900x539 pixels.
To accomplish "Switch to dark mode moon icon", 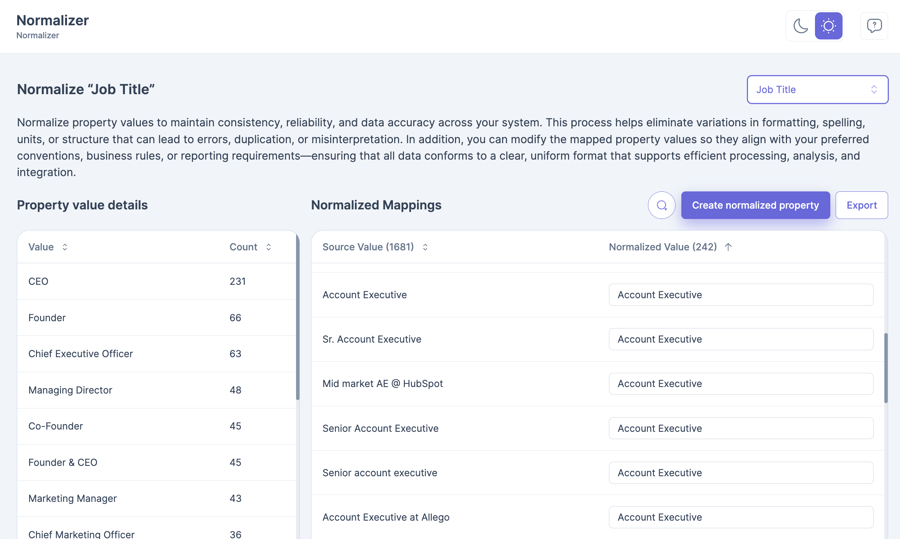I will click(x=800, y=26).
